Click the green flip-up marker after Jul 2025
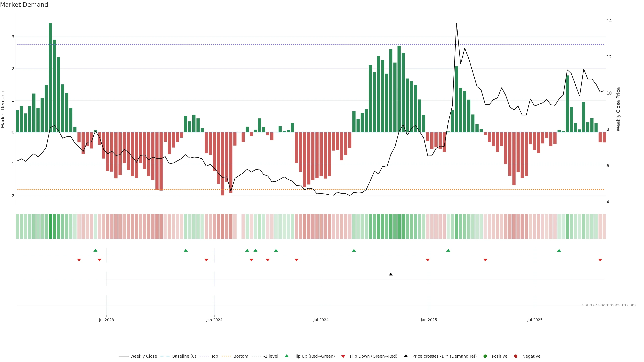The height and width of the screenshot is (362, 644). 559,250
